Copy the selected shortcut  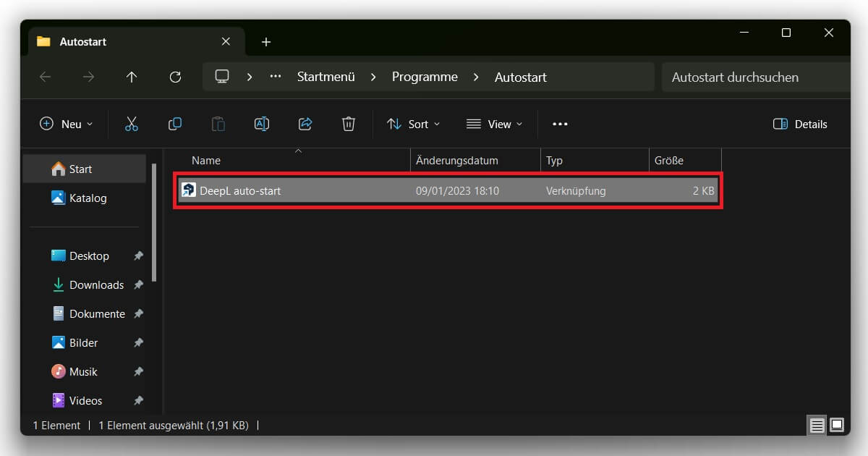point(174,124)
